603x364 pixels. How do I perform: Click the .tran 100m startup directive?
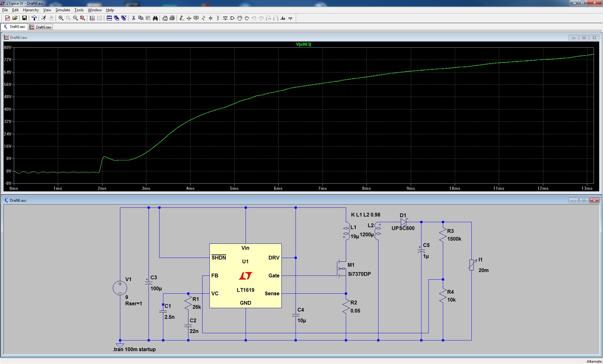[134, 349]
